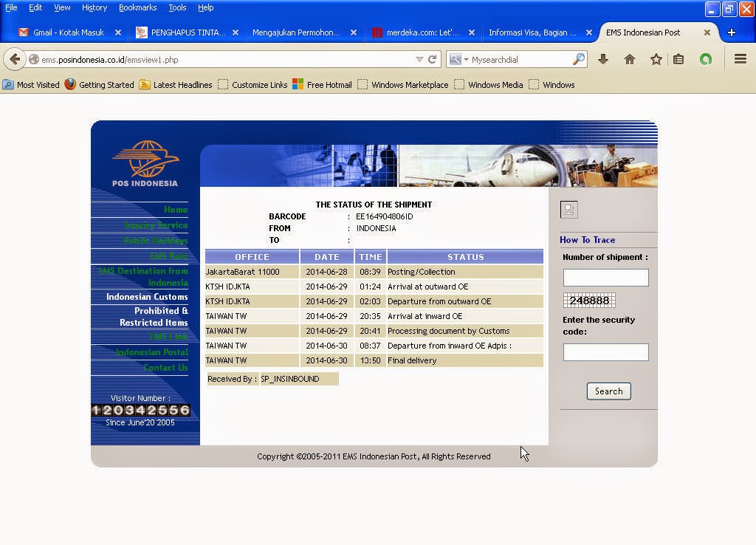The width and height of the screenshot is (756, 545).
Task: Open Most Visited bookmarks folder
Action: 31,85
